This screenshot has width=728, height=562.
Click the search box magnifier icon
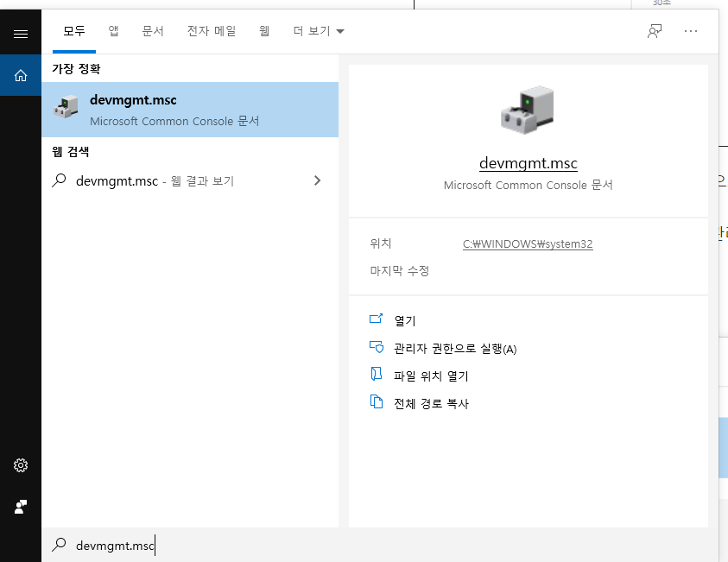(59, 545)
